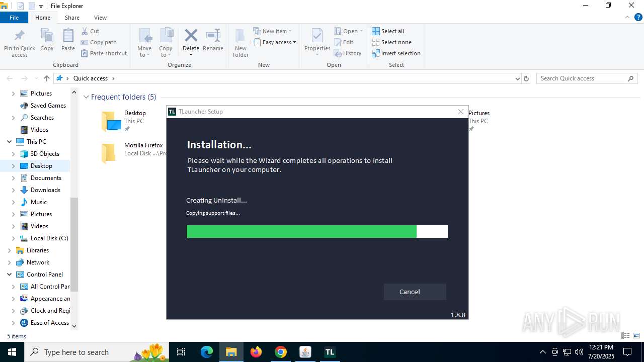Click the Copy ribbon icon
The height and width of the screenshot is (362, 644).
(47, 40)
